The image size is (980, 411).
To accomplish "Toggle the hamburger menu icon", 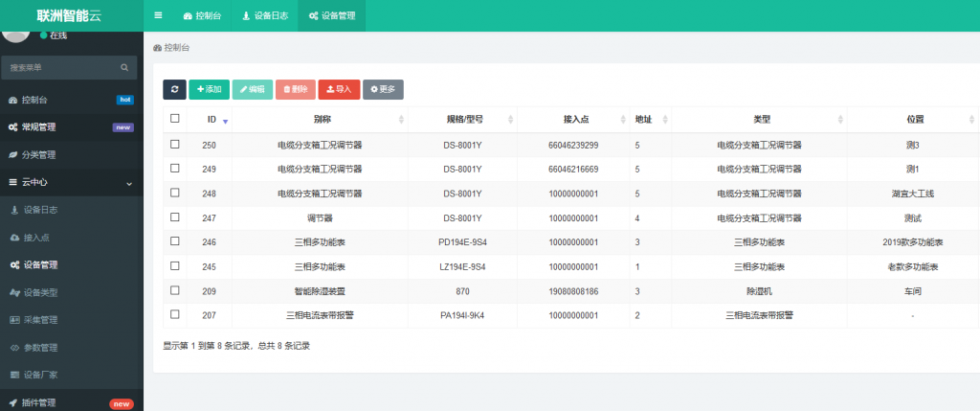I will tap(158, 15).
